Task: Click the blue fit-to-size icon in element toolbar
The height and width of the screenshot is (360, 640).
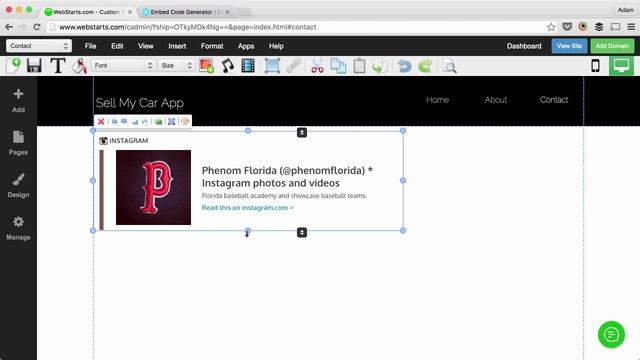Action: [x=172, y=122]
